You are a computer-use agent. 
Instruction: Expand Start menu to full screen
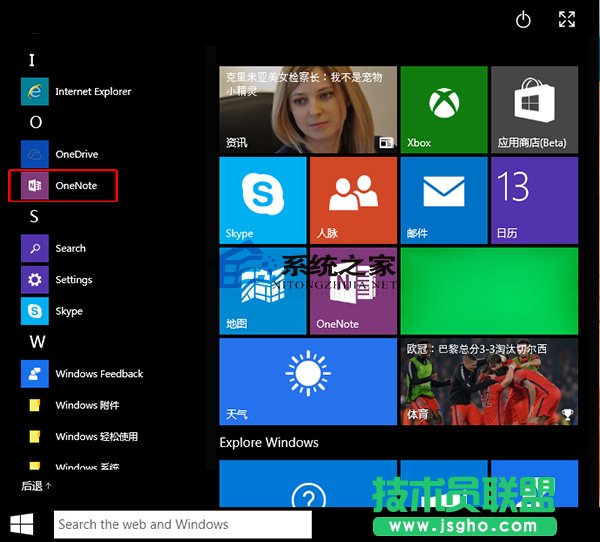point(567,20)
